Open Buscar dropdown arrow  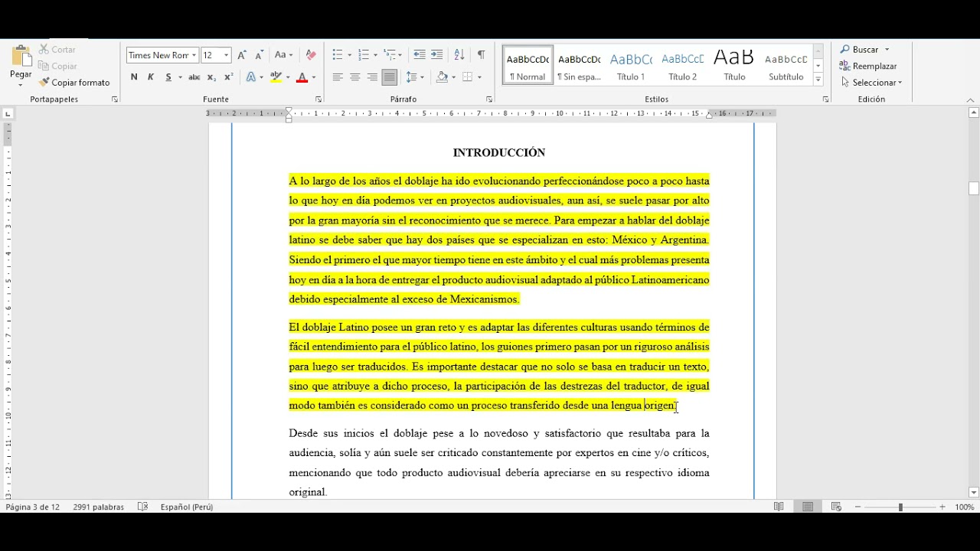coord(887,50)
